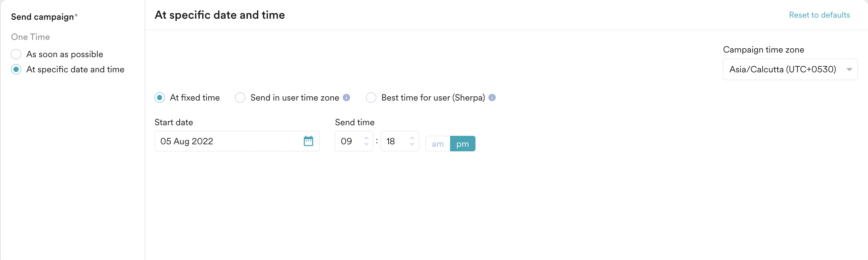868x260 pixels.
Task: Decrease the hour with down arrow
Action: click(x=366, y=144)
